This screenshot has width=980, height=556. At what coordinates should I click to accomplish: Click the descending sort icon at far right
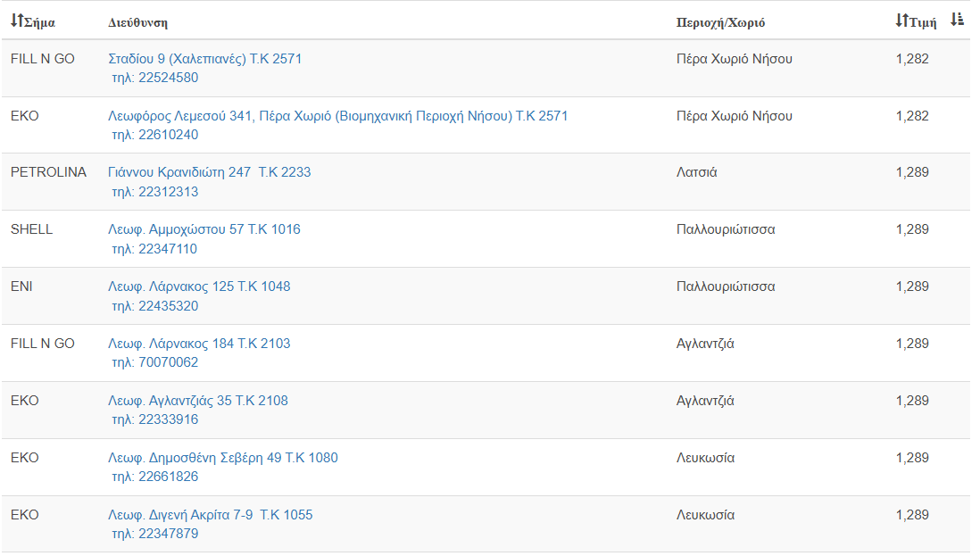[x=957, y=20]
